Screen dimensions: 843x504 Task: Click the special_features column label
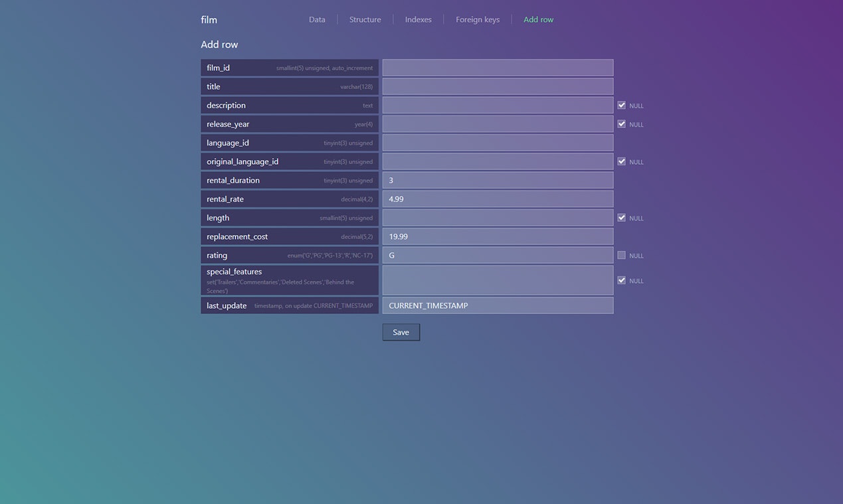234,272
